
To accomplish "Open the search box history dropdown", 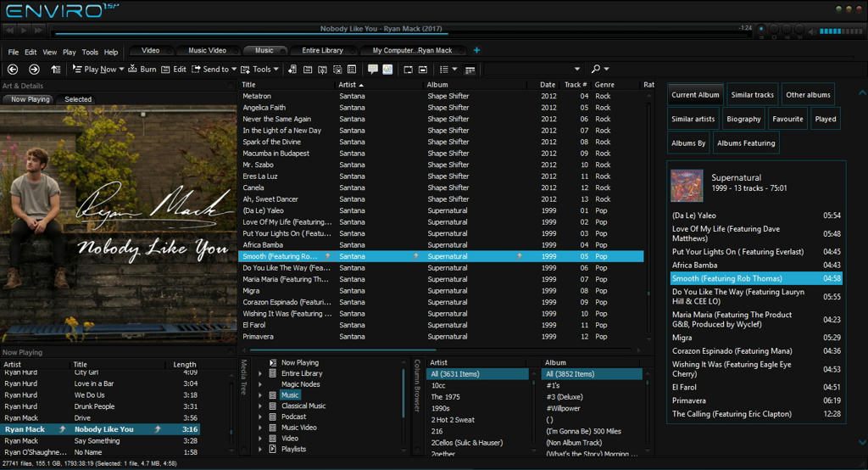I will [576, 69].
